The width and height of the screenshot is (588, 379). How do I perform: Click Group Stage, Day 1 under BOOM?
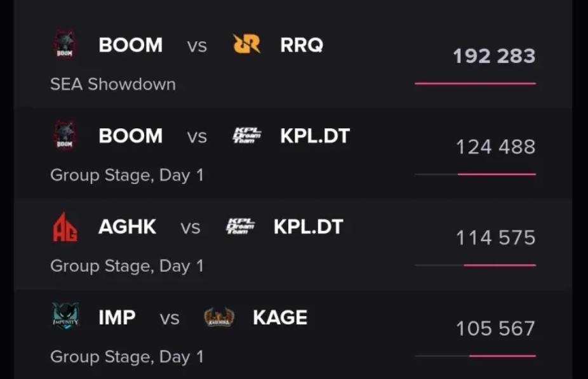(x=127, y=175)
